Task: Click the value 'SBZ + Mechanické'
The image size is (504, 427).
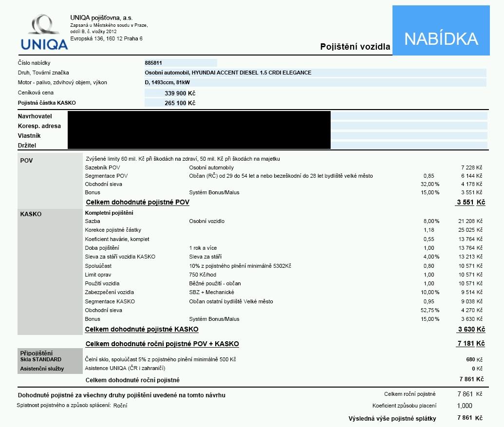Action: (211, 293)
